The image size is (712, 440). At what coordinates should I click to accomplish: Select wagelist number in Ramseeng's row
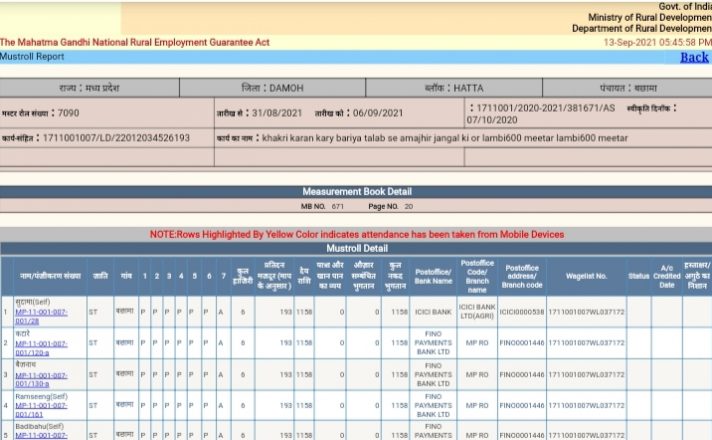pyautogui.click(x=586, y=405)
